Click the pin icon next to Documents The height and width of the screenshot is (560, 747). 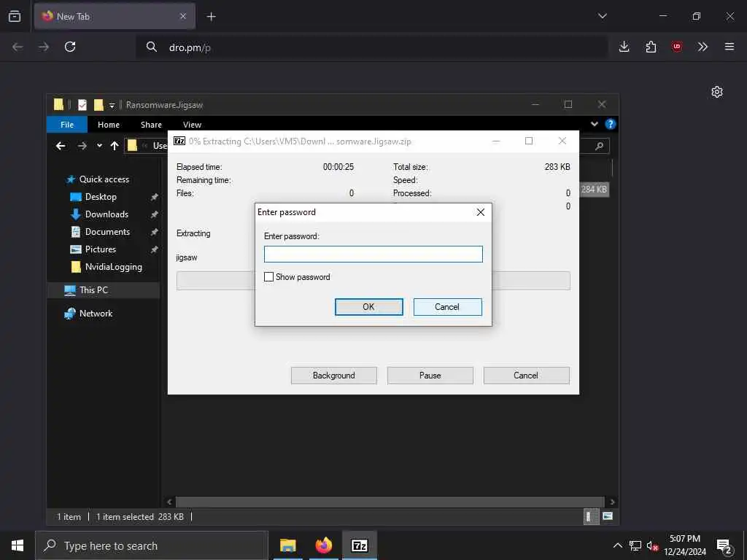click(154, 233)
